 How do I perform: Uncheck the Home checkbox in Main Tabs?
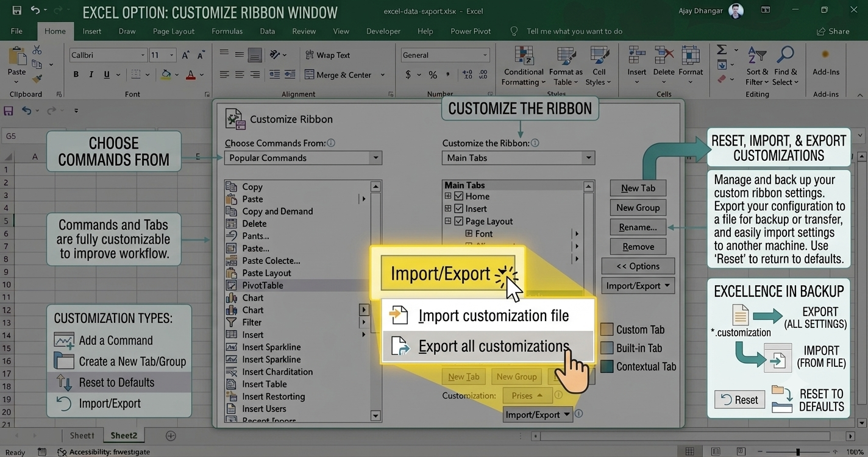click(x=459, y=196)
